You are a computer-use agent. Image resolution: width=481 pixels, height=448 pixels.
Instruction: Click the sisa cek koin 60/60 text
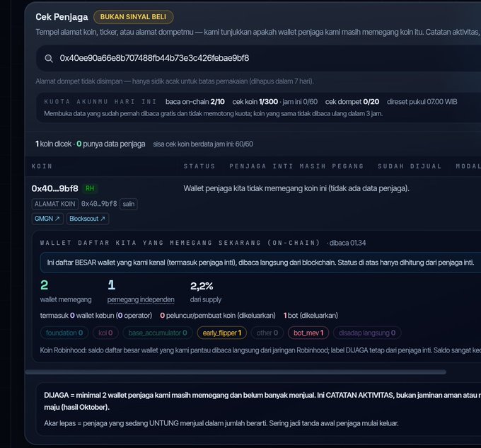point(203,144)
